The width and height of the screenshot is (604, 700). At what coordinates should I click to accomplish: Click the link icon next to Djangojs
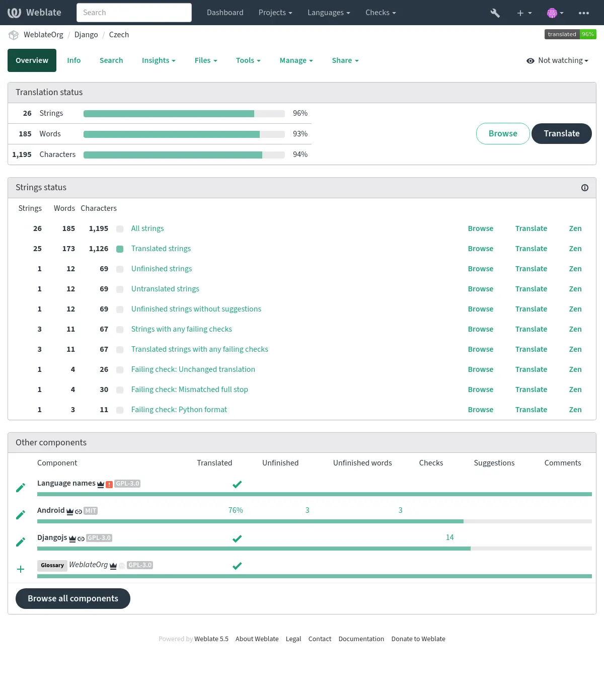81,538
